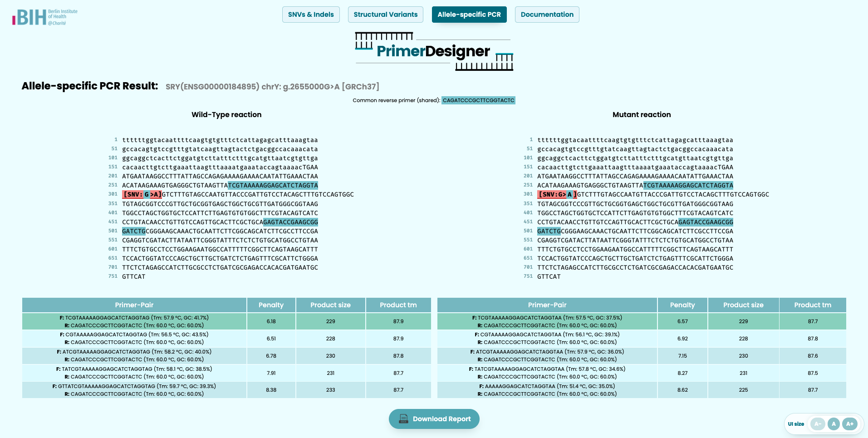Click the Wild-Type table Product size header
Viewport: 868px width, 438px height.
(331, 305)
